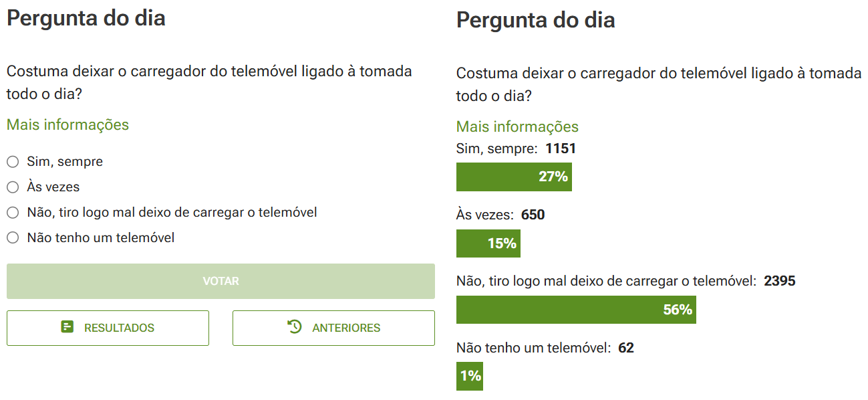This screenshot has height=400, width=868.
Task: Click the 56% result bar
Action: pyautogui.click(x=576, y=310)
